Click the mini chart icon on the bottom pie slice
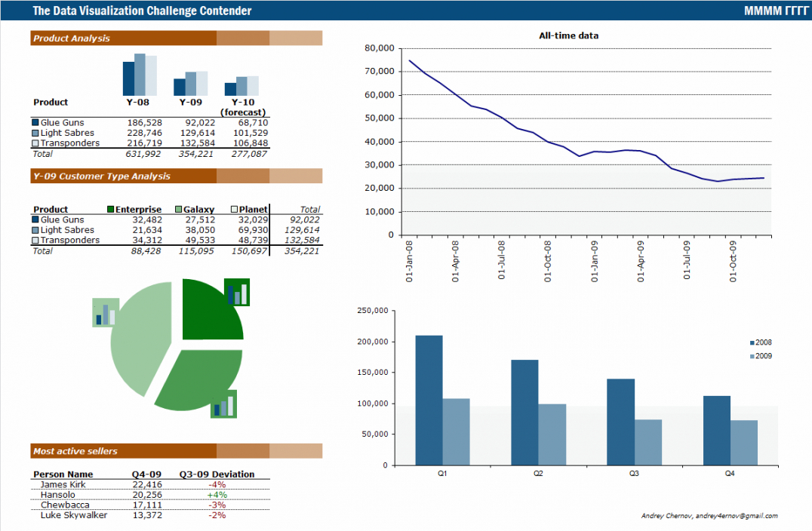 coord(223,404)
